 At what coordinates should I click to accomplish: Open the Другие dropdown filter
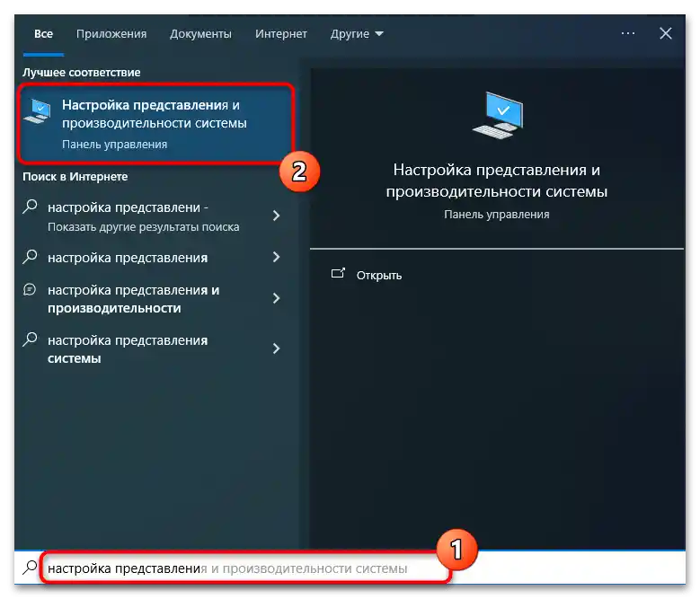[x=357, y=34]
